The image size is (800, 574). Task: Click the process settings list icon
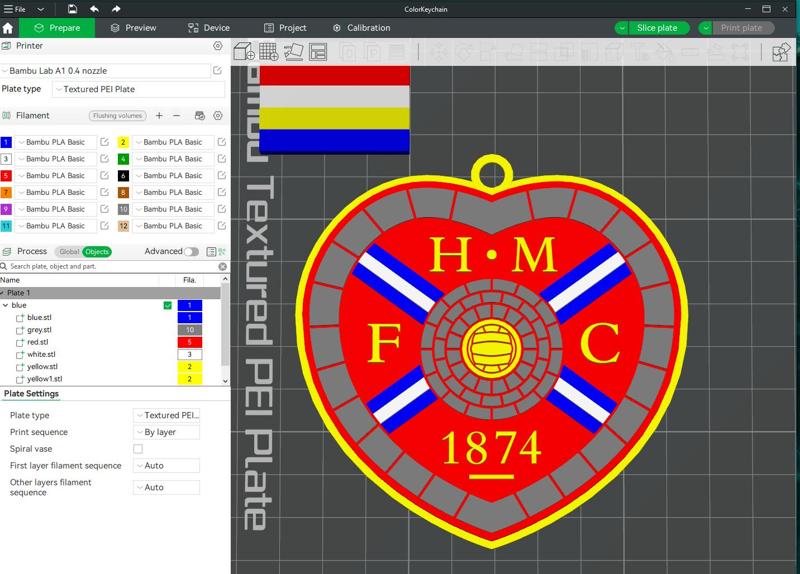click(211, 252)
